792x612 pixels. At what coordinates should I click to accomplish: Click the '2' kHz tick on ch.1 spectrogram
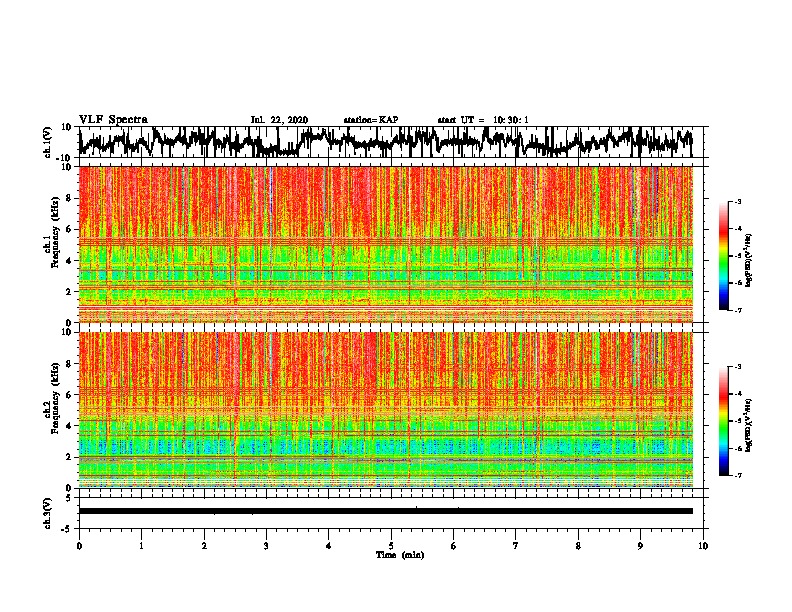69,291
